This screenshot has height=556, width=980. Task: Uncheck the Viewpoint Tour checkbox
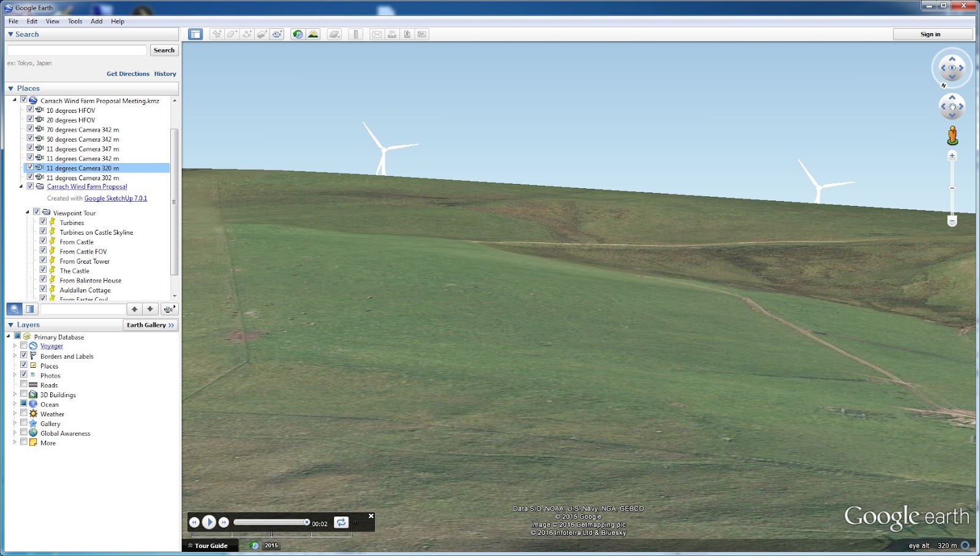[x=37, y=212]
